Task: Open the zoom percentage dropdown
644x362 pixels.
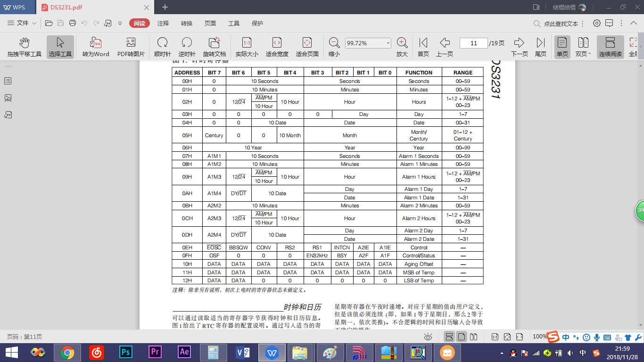Action: [388, 43]
